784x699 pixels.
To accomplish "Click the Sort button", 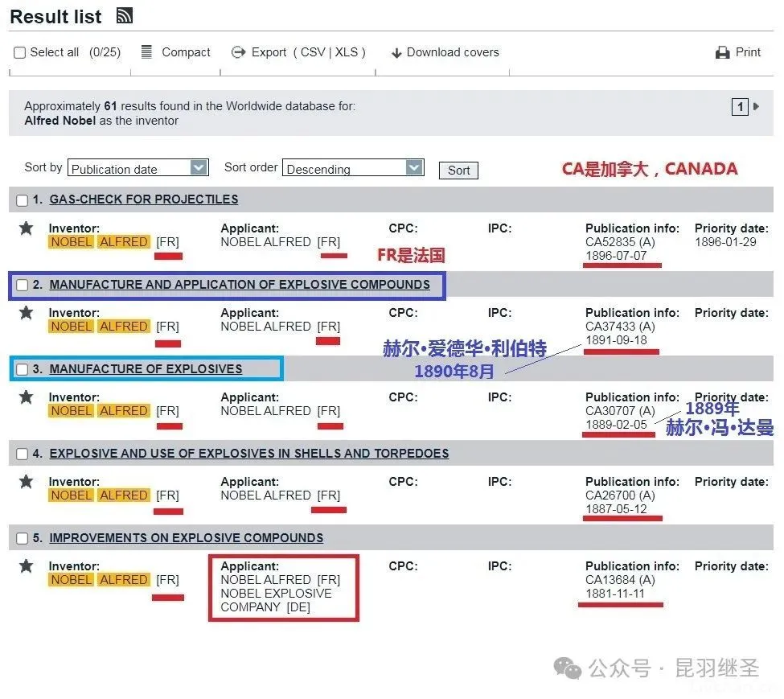I will point(458,171).
